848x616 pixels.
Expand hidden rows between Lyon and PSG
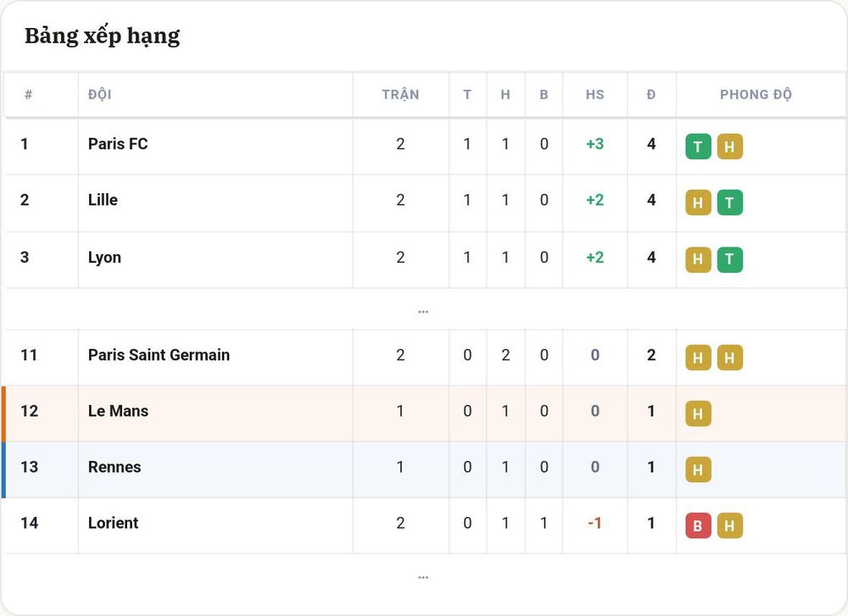(423, 311)
